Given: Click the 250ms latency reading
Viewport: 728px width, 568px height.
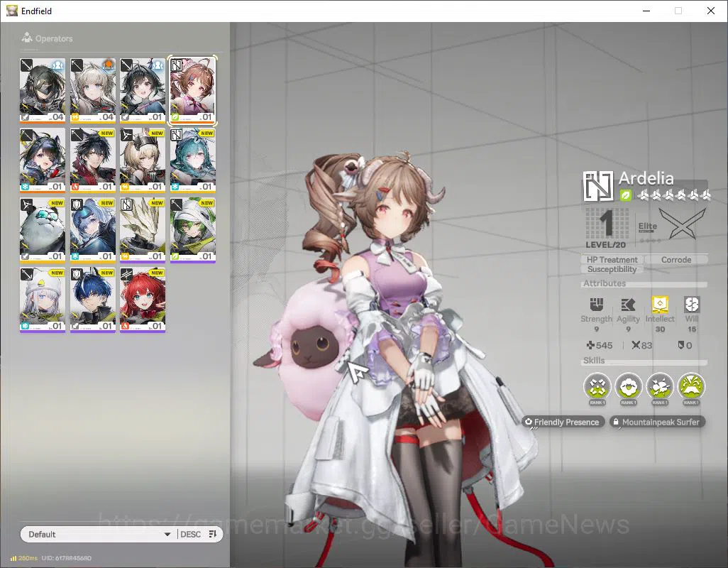Looking at the screenshot, I should (28, 558).
